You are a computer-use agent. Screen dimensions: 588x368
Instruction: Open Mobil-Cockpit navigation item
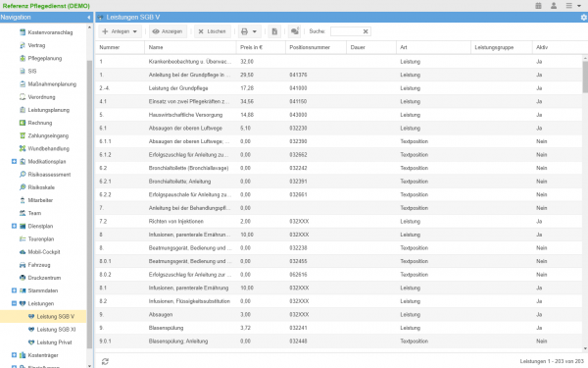coord(40,252)
